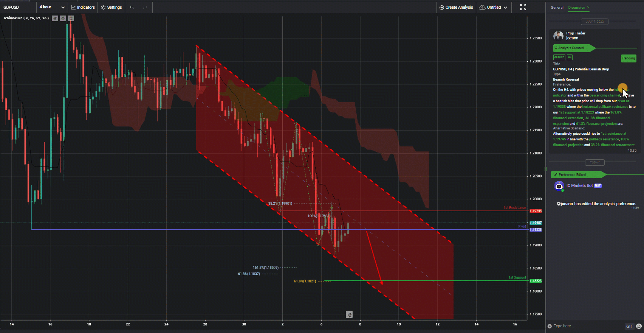Click the 11:29 message timestamp
Viewport: 644px width, 333px height.
(x=635, y=208)
